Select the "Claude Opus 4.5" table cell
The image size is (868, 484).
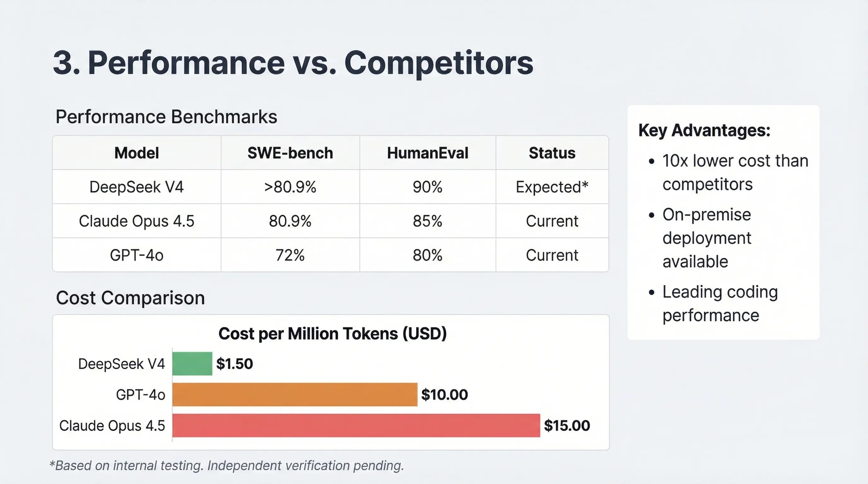137,221
